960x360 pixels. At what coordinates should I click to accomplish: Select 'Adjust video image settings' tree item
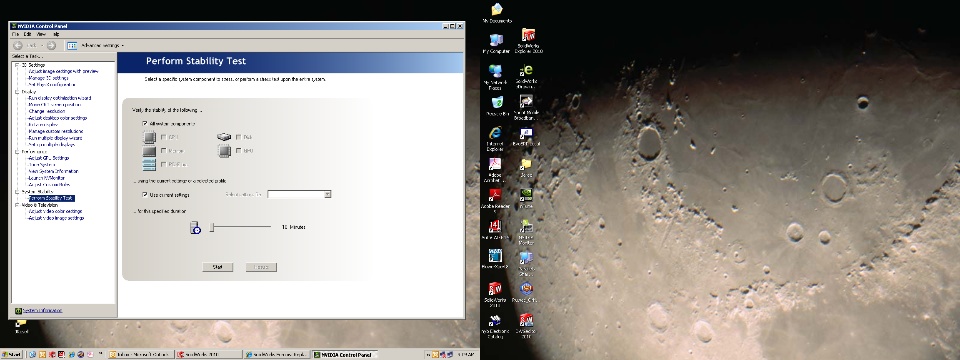pyautogui.click(x=56, y=218)
